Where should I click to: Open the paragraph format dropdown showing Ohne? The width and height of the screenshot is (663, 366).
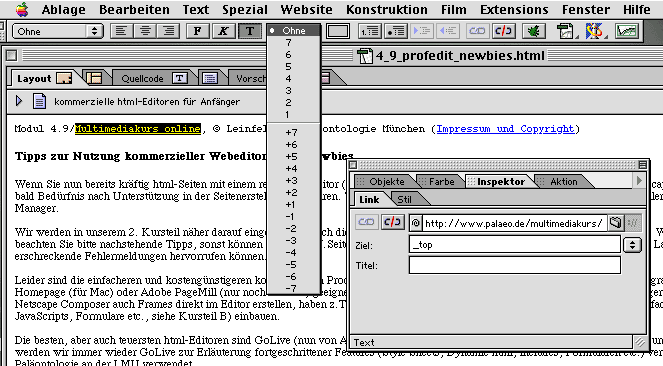click(x=58, y=31)
